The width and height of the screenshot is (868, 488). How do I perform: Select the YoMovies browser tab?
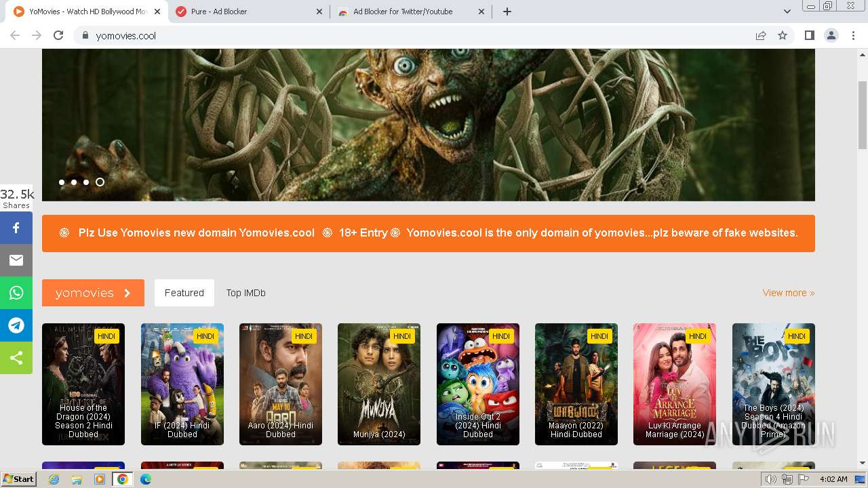pos(87,12)
